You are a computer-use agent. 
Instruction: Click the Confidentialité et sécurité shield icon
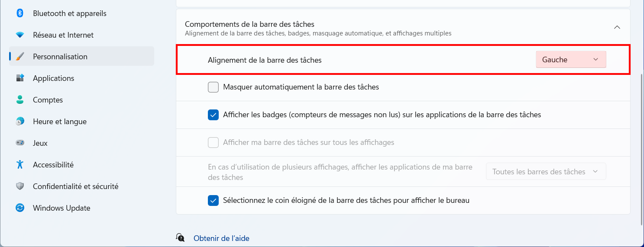20,186
